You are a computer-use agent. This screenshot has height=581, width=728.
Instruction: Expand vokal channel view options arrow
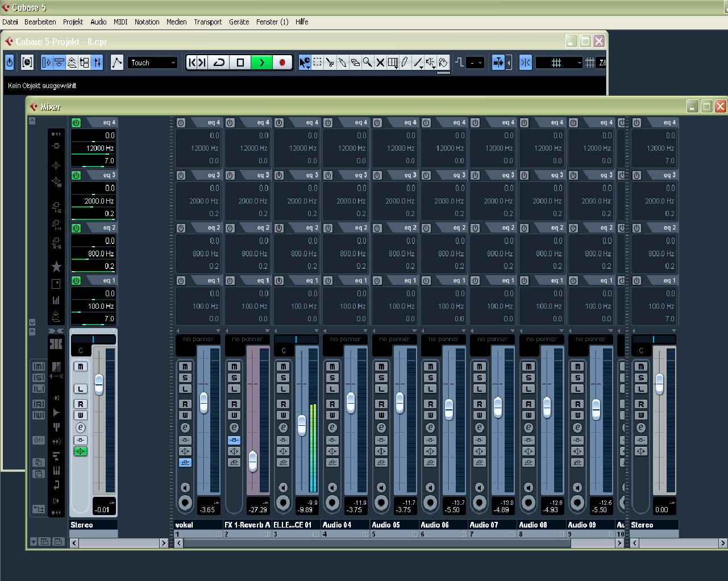click(x=218, y=330)
